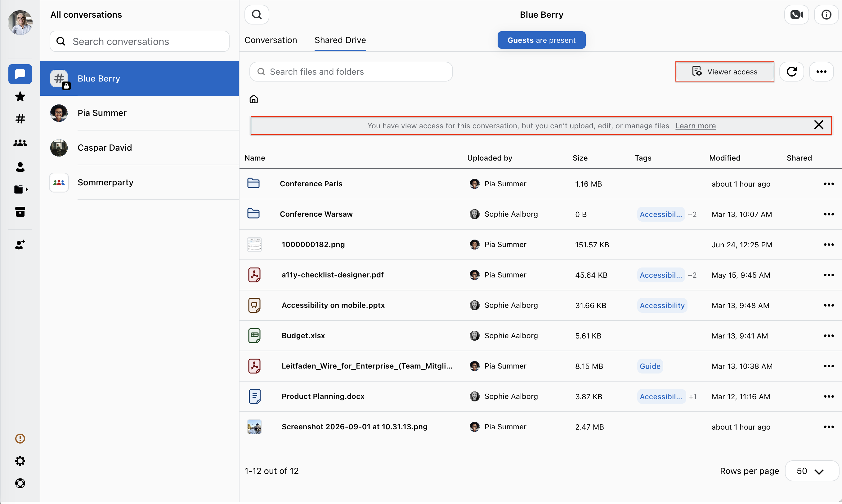Start a video call
Image resolution: width=842 pixels, height=504 pixels.
[x=796, y=15]
